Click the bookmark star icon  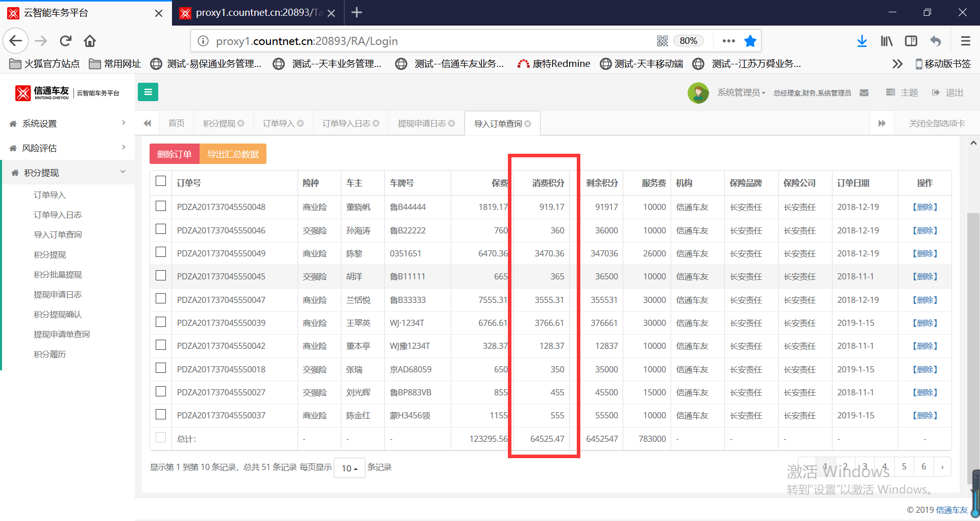coord(750,41)
